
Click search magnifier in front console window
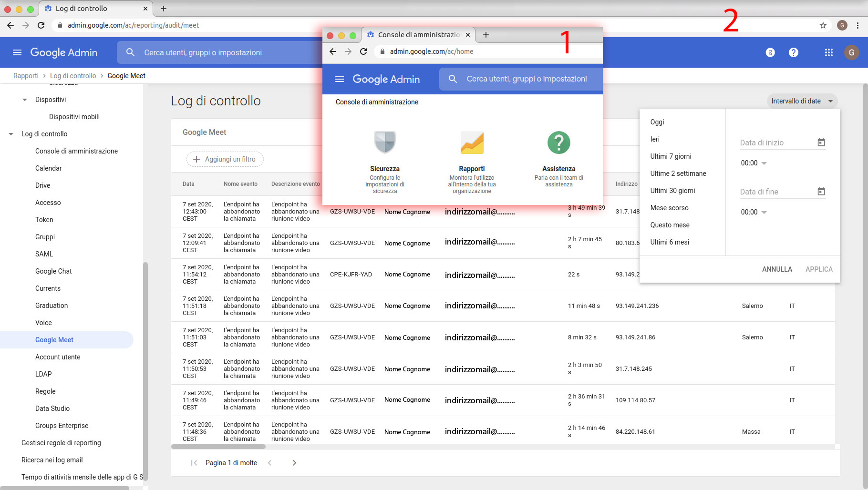453,79
